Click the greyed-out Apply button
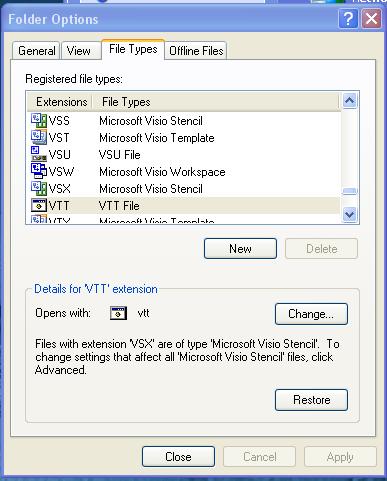This screenshot has height=481, width=387. [340, 457]
